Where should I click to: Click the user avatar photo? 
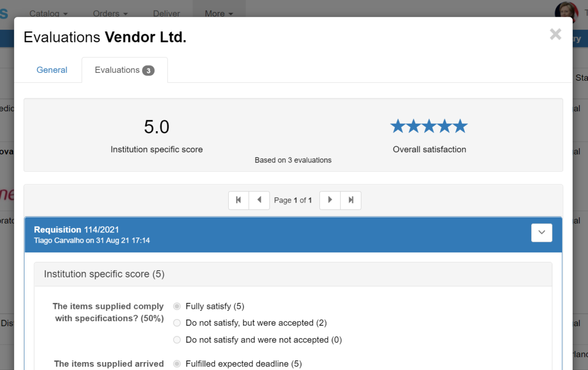pyautogui.click(x=566, y=12)
